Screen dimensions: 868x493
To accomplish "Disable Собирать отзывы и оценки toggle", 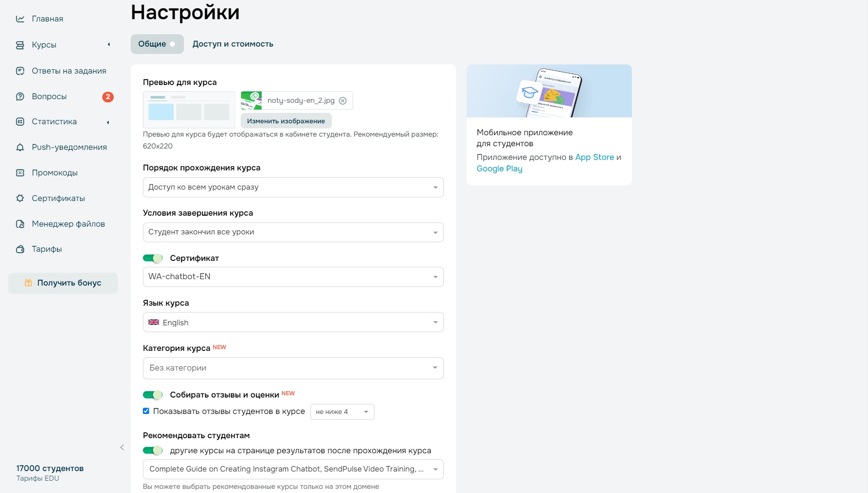I will 153,395.
